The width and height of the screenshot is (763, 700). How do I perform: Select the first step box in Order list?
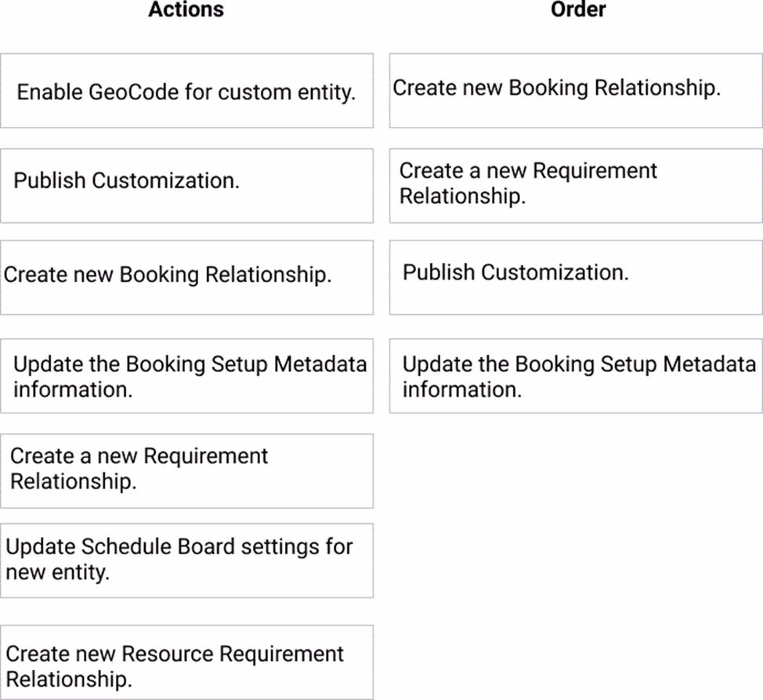tap(575, 88)
